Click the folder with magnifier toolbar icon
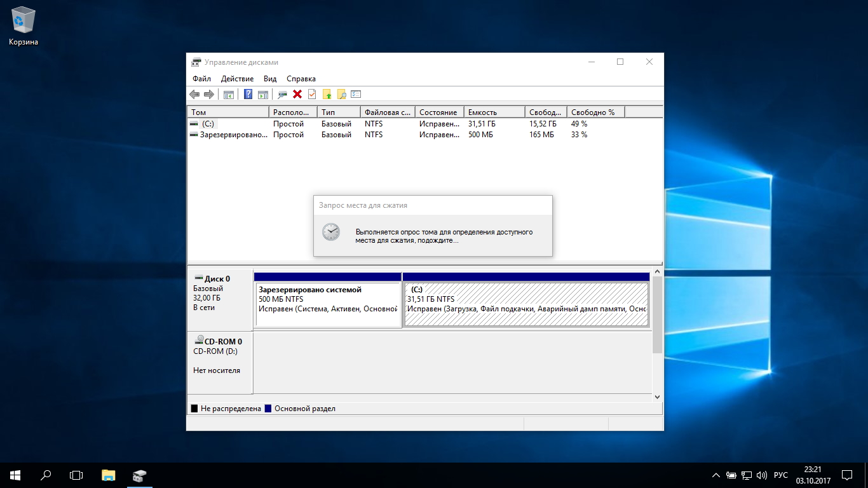868x488 pixels. pyautogui.click(x=341, y=95)
